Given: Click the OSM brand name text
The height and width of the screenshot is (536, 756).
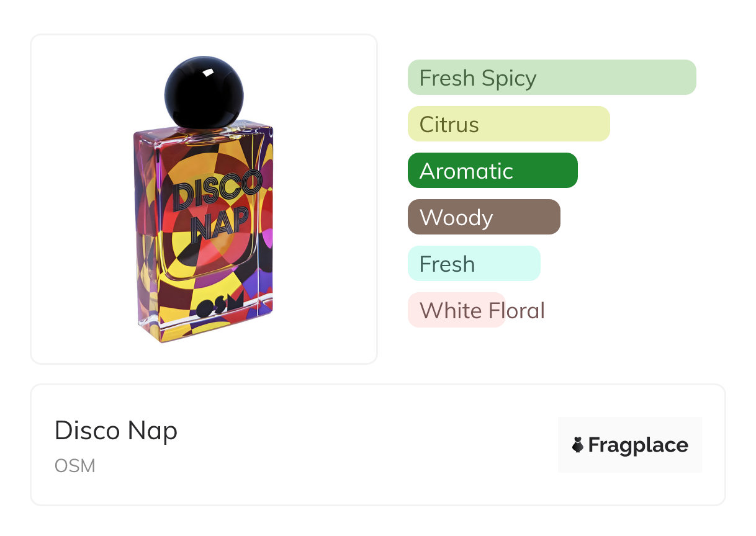Looking at the screenshot, I should (x=75, y=466).
